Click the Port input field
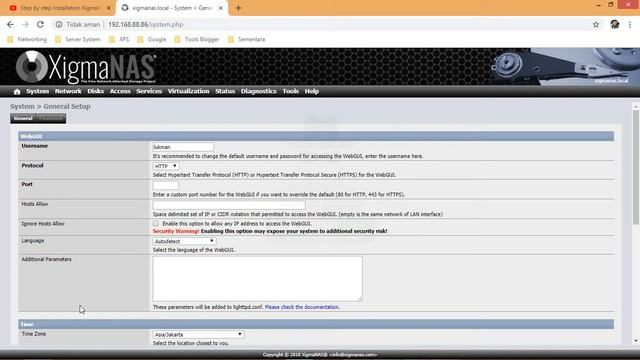 [x=165, y=185]
